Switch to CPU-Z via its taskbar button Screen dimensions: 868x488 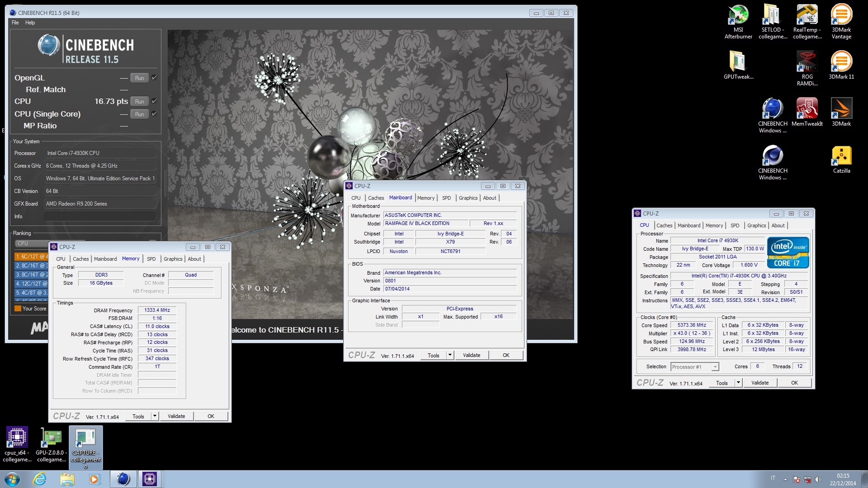click(150, 479)
